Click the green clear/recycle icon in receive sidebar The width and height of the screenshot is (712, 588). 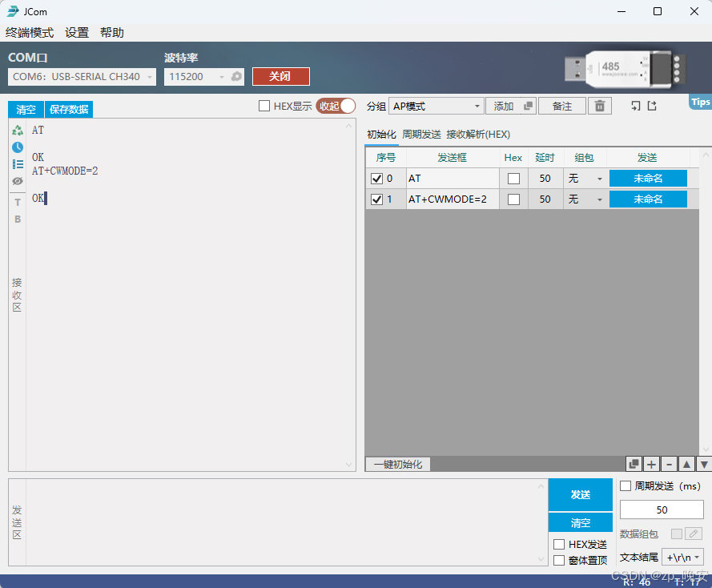pyautogui.click(x=17, y=129)
